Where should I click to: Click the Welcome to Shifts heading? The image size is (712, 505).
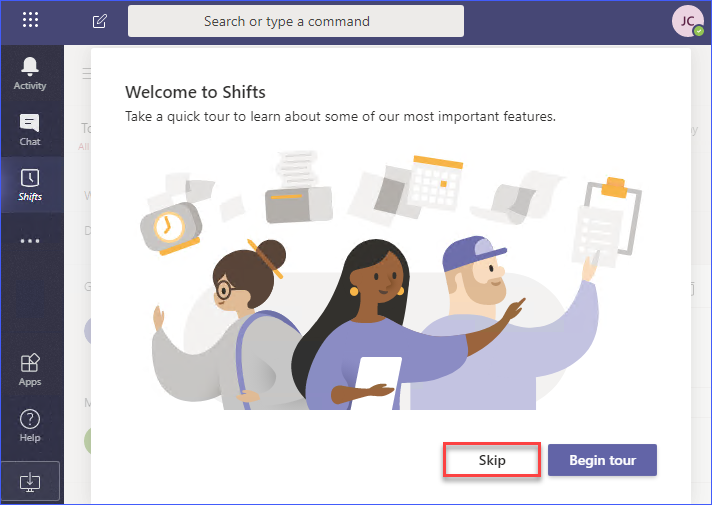click(195, 92)
